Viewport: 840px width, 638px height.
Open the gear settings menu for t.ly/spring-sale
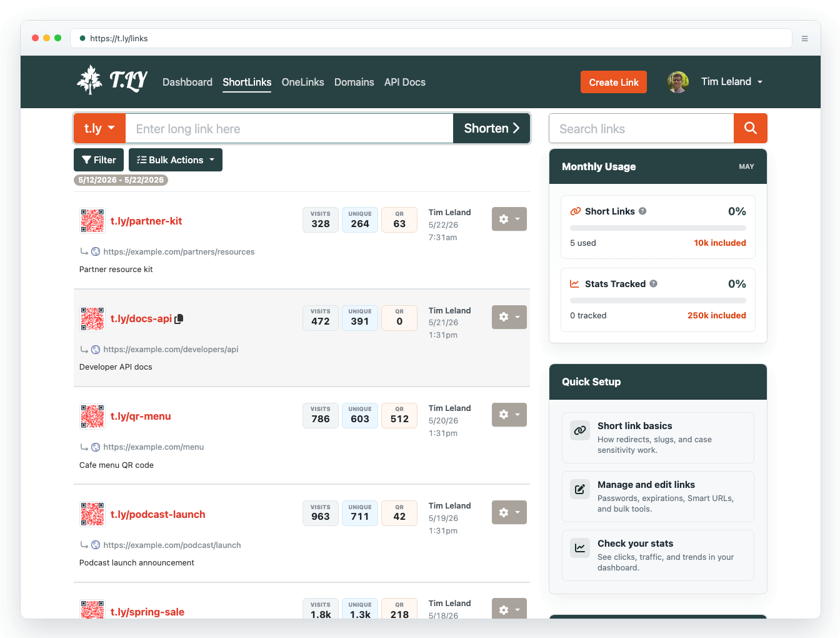[509, 609]
